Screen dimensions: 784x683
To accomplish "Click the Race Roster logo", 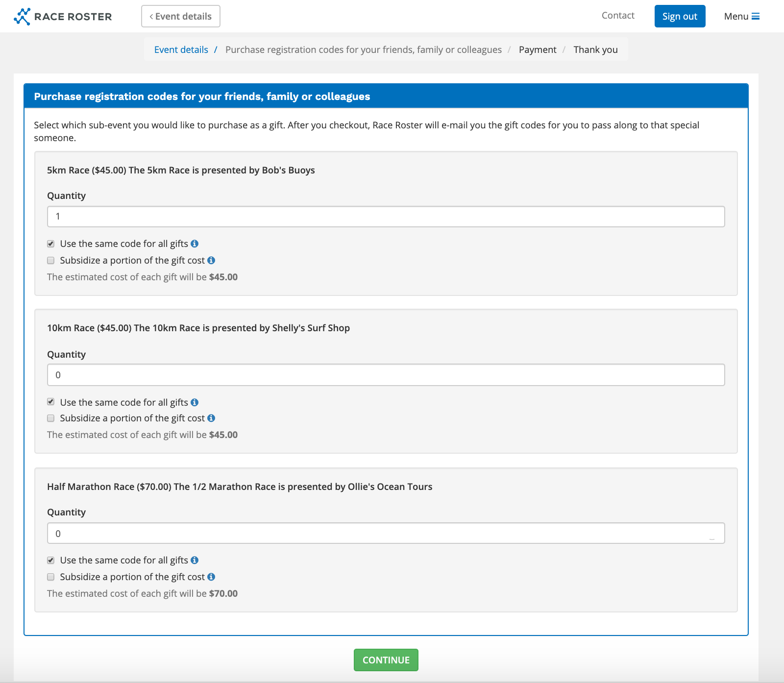I will pyautogui.click(x=63, y=16).
